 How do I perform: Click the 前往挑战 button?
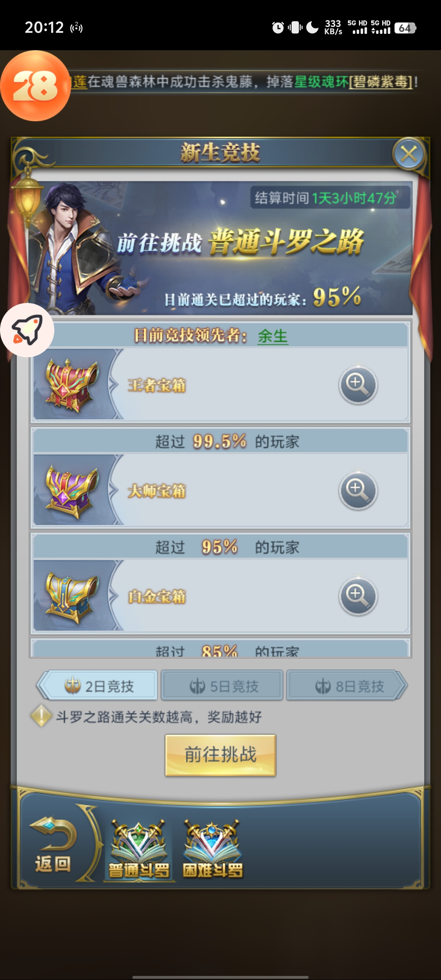click(x=220, y=755)
